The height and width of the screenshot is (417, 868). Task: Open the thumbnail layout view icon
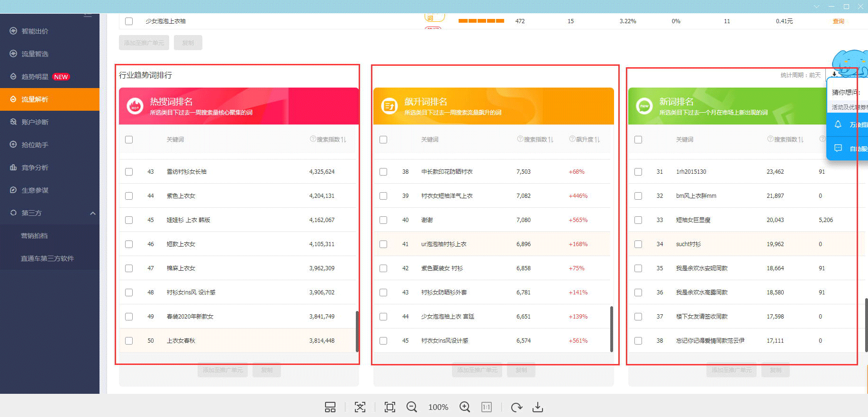tap(330, 407)
